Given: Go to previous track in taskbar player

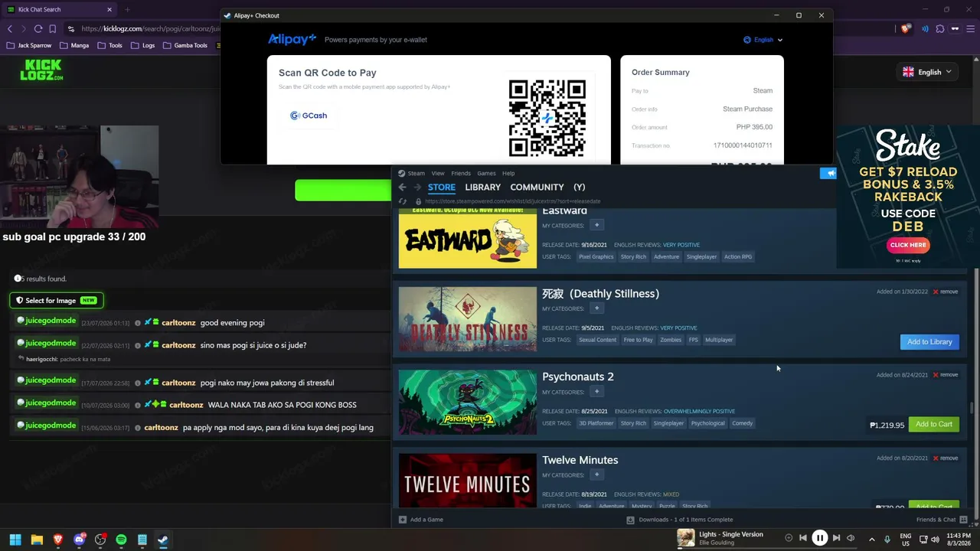Looking at the screenshot, I should pyautogui.click(x=802, y=538).
